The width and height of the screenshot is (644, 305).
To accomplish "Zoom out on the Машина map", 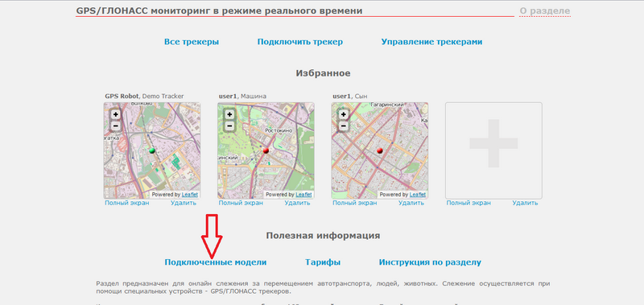I will click(x=229, y=126).
